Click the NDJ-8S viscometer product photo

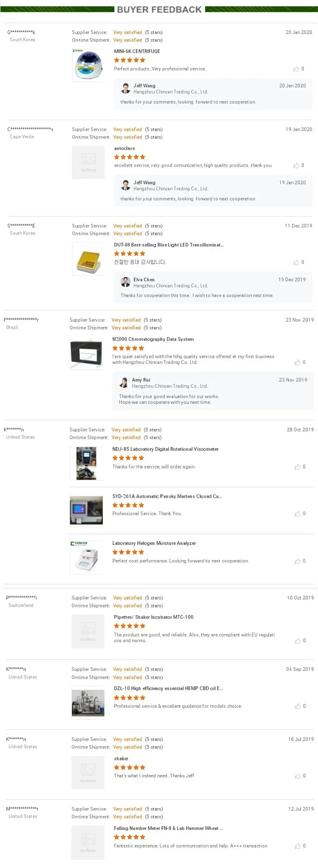click(x=86, y=463)
